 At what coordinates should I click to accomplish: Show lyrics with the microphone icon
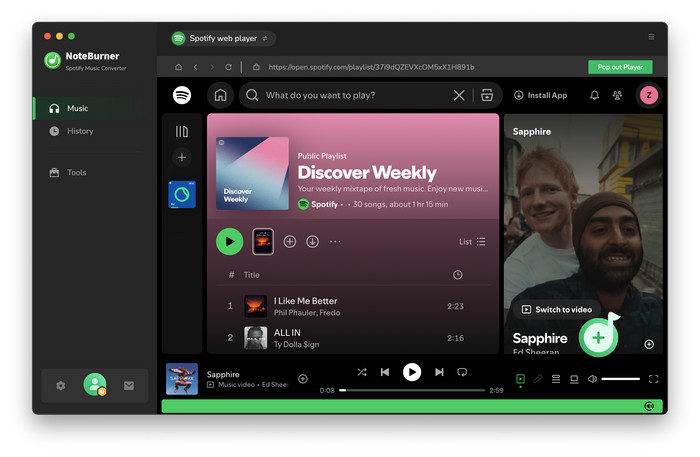(x=538, y=379)
